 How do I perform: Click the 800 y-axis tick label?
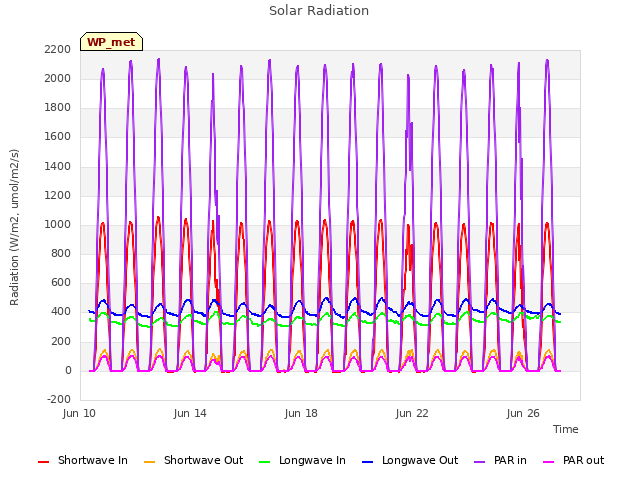[61, 254]
